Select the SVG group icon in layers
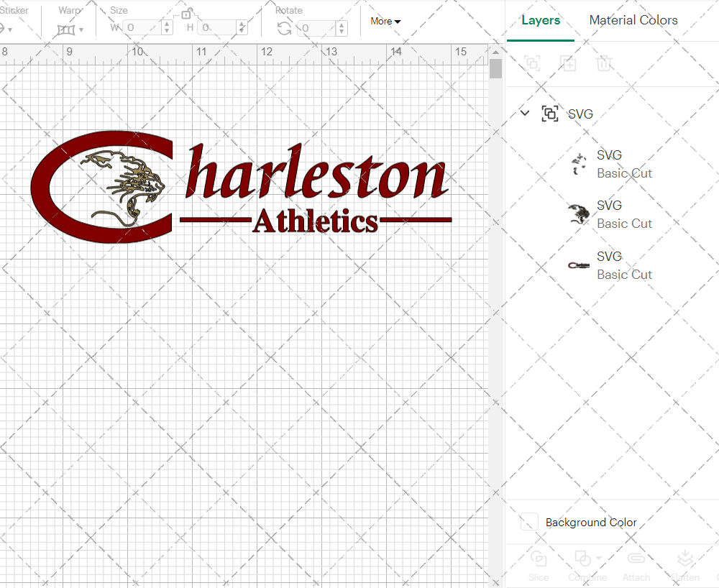 (x=550, y=113)
